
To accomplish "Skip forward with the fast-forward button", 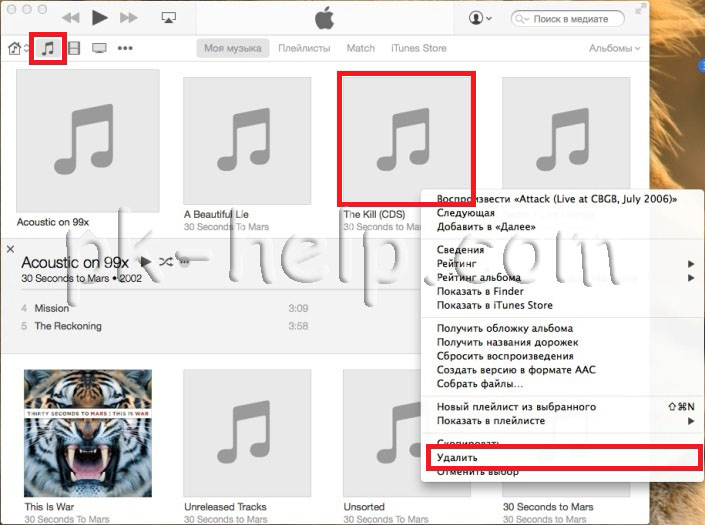I will [129, 18].
